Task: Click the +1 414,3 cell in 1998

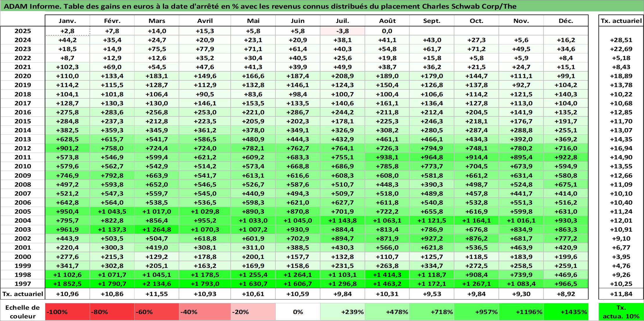Action: 387,275
